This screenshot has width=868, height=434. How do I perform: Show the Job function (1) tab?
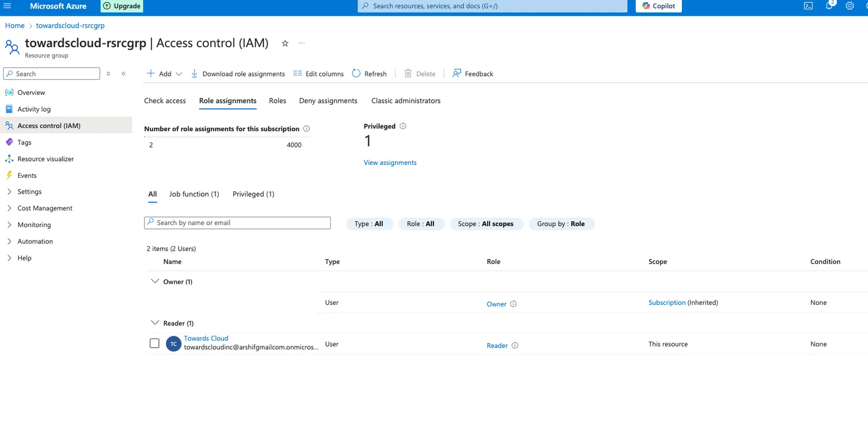(x=194, y=194)
